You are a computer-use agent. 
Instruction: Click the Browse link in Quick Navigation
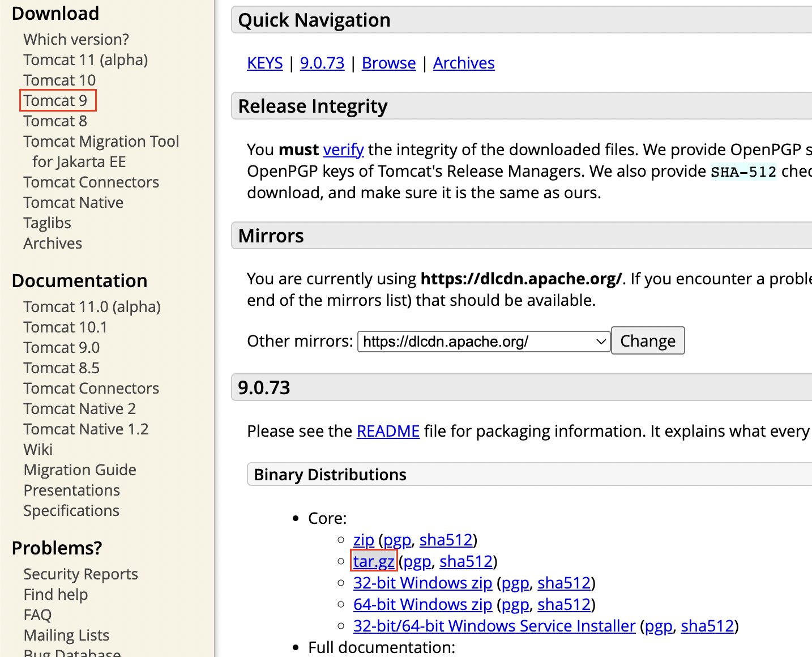pos(389,63)
